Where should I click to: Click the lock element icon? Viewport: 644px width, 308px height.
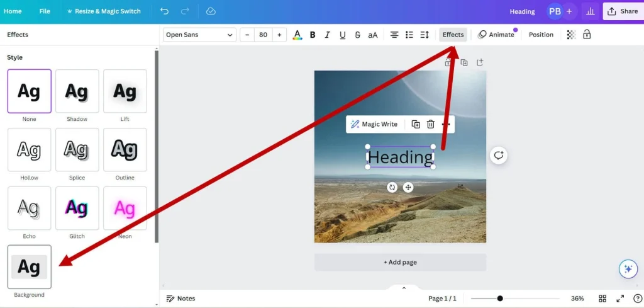(x=587, y=35)
